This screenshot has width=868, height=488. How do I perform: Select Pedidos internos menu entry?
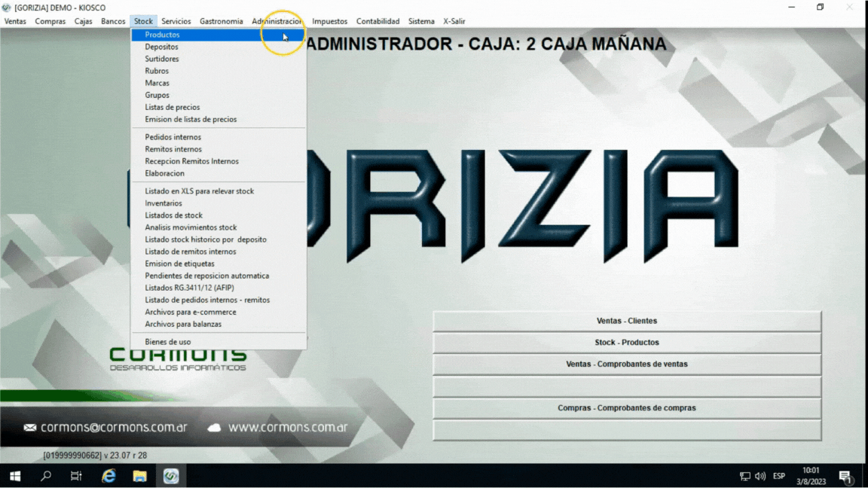coord(218,137)
